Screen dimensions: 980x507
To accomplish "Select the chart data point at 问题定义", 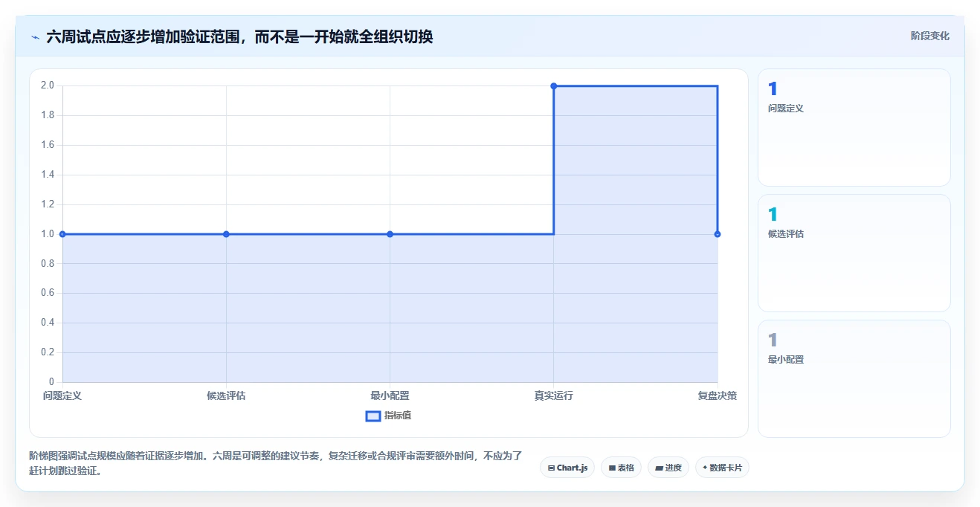I will [62, 234].
